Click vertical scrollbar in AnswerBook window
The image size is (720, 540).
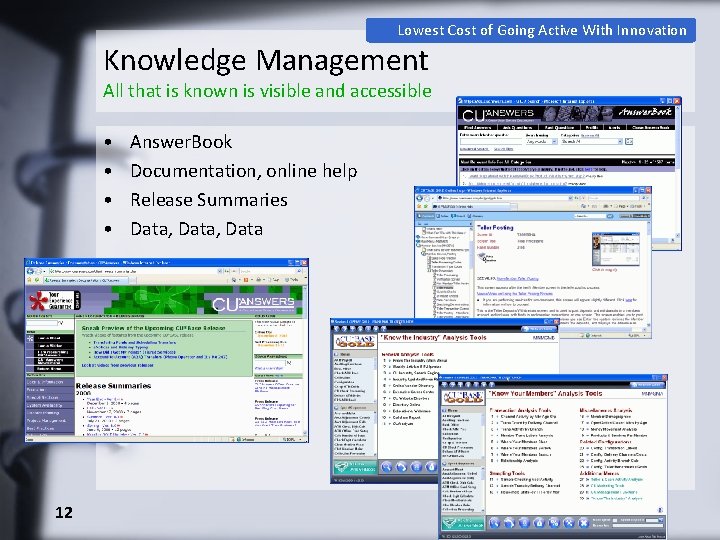pyautogui.click(x=678, y=172)
